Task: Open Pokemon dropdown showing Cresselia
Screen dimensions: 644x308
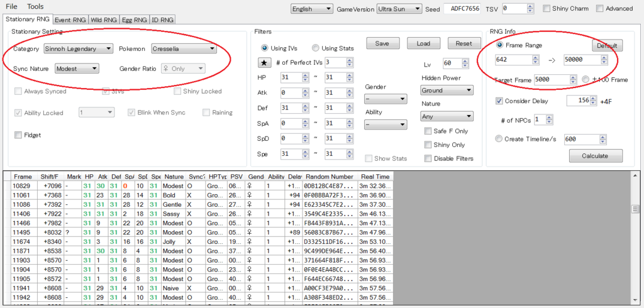Action: coord(184,48)
